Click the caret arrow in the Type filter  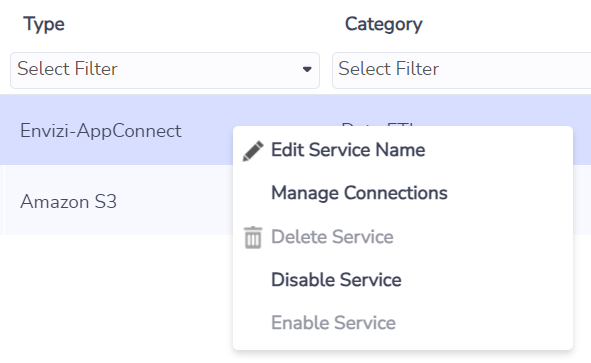point(307,69)
